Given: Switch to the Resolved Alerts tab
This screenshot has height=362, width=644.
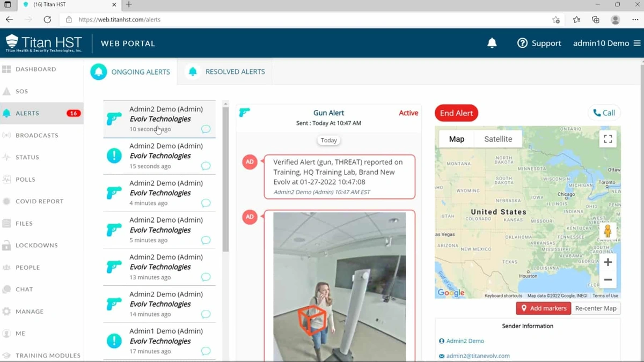Looking at the screenshot, I should pyautogui.click(x=235, y=71).
